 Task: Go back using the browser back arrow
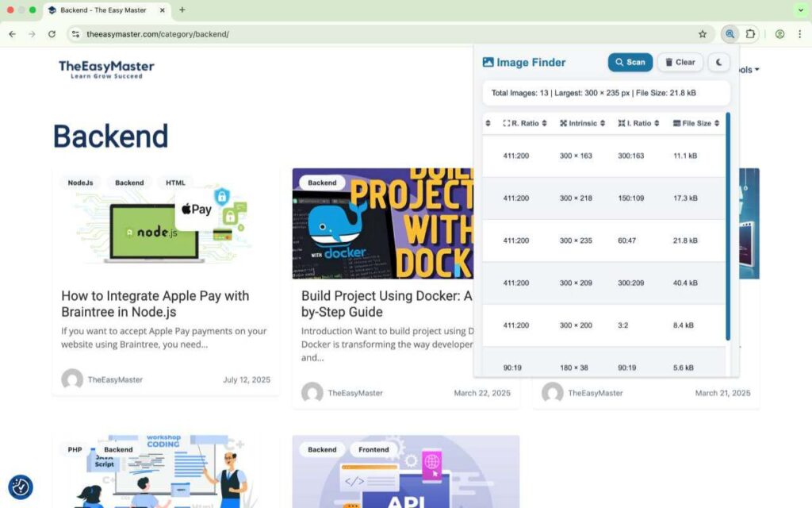coord(12,34)
